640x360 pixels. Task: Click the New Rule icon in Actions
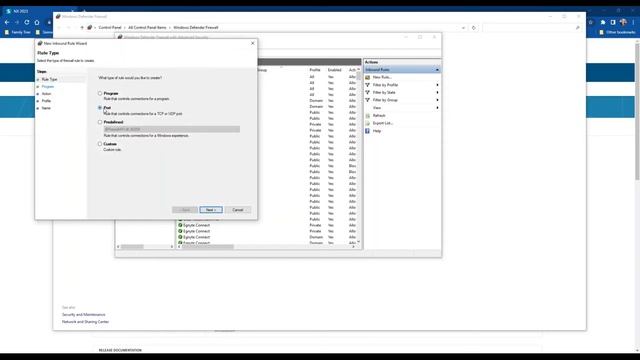pyautogui.click(x=367, y=77)
